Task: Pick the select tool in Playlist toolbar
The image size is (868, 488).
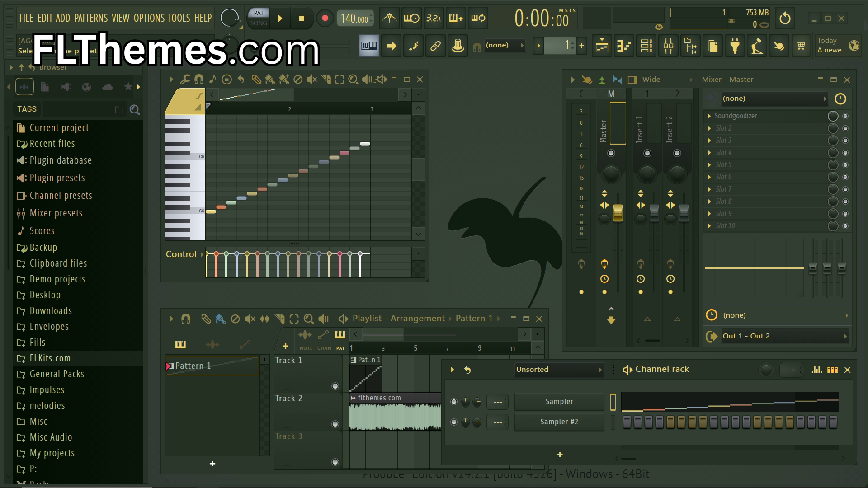Action: click(294, 319)
